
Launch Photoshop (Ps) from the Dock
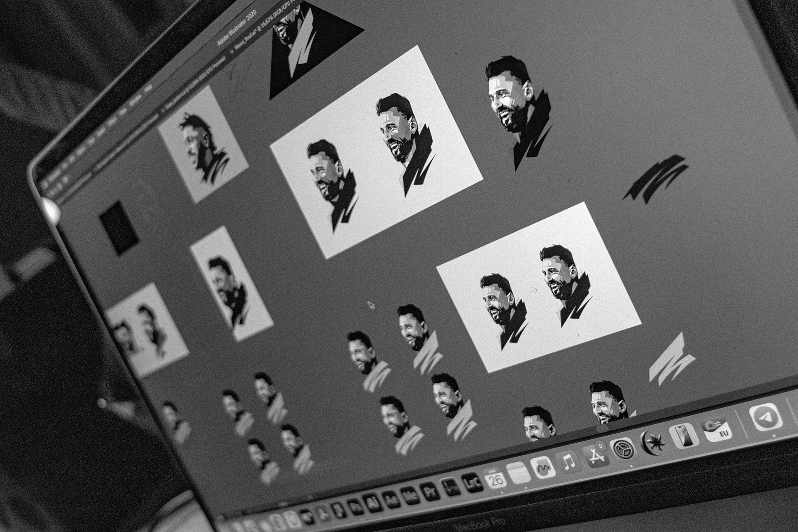[356, 507]
